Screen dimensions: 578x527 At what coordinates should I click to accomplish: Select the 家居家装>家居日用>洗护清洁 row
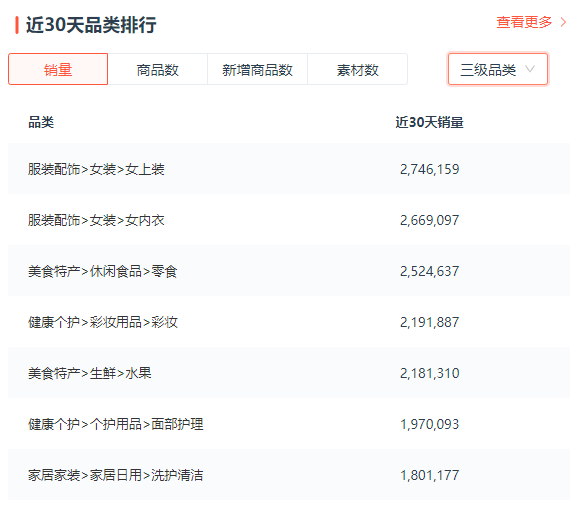point(289,475)
